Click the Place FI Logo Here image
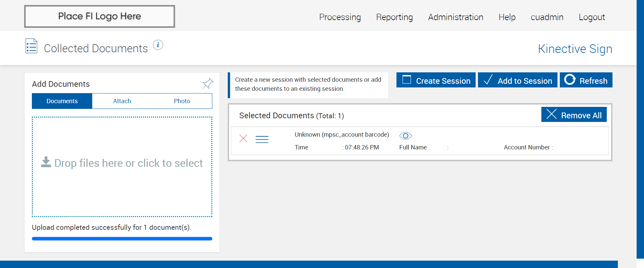The image size is (644, 268). point(100,16)
